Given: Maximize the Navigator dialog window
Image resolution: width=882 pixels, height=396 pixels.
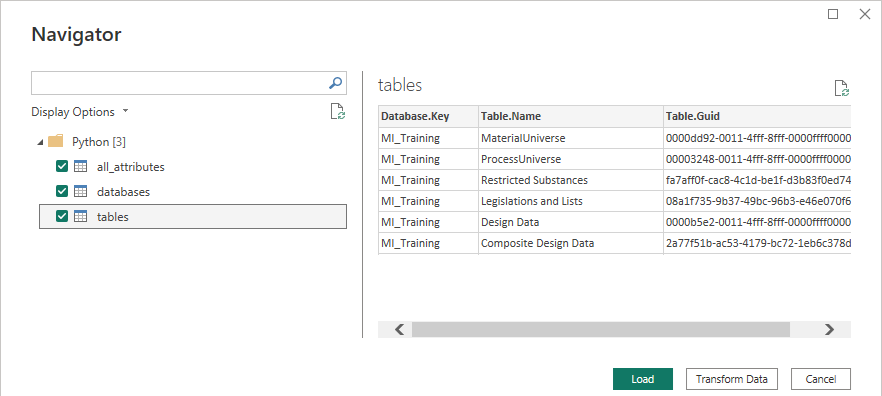Looking at the screenshot, I should tap(833, 15).
